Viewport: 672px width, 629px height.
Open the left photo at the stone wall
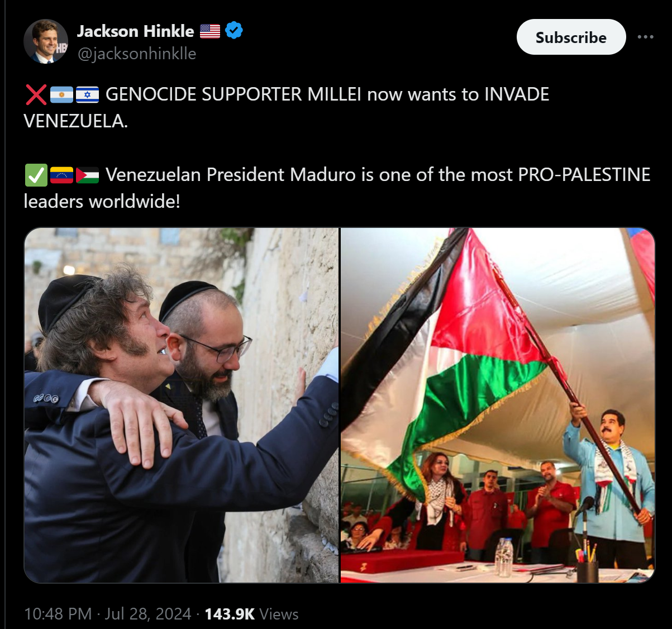click(x=182, y=405)
